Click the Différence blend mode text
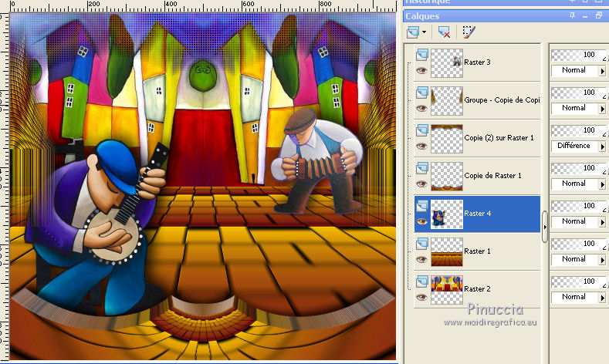 573,146
